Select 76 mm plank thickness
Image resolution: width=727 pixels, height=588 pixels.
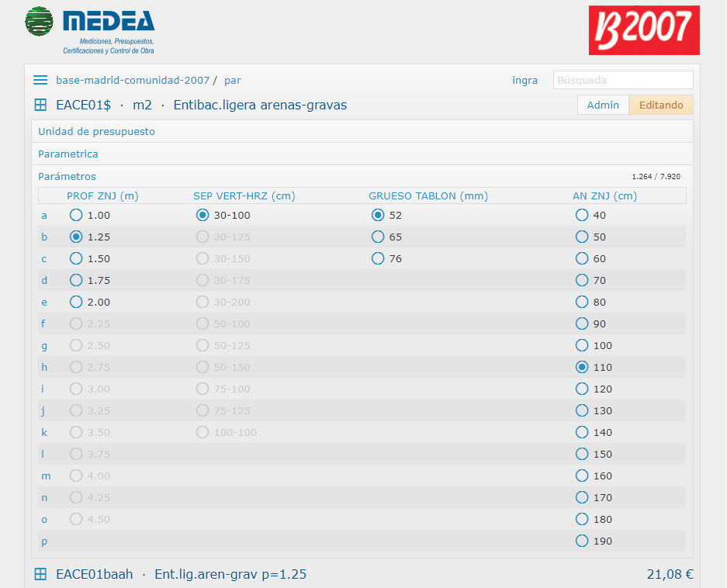tap(378, 258)
